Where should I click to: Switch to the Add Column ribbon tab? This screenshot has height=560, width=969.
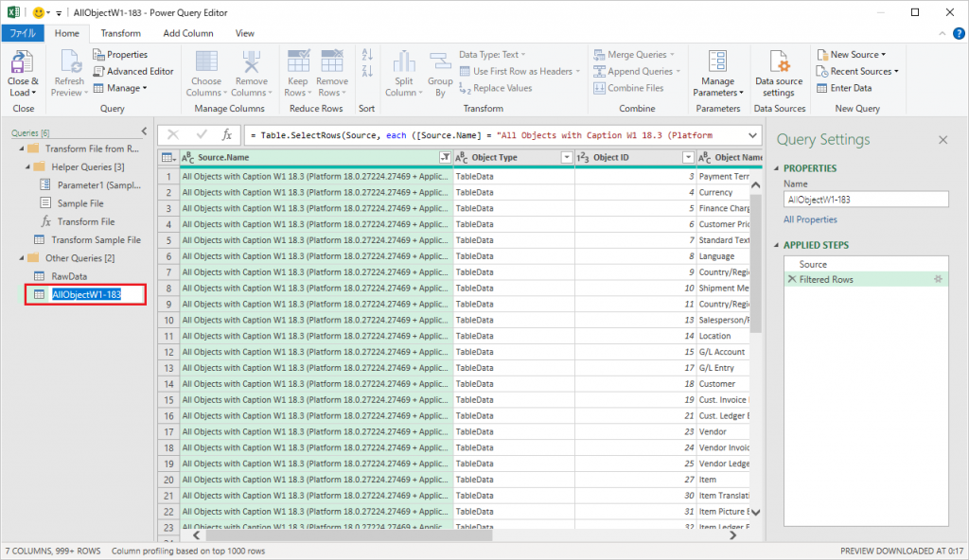click(188, 33)
